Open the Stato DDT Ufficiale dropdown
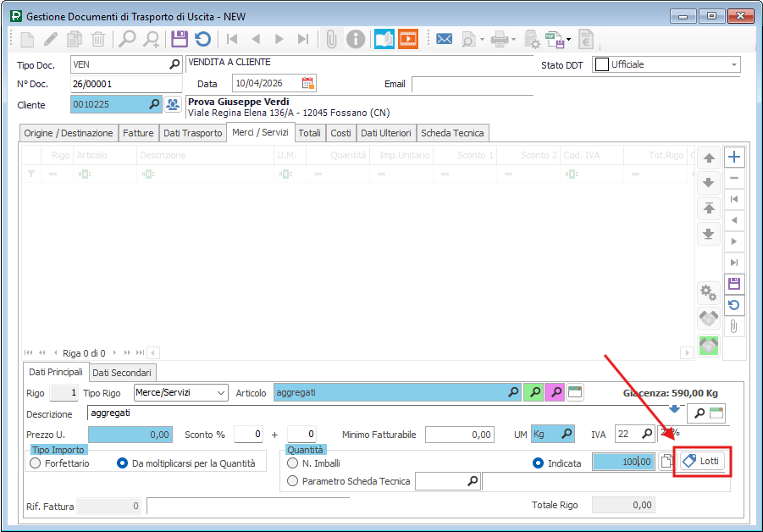763x532 pixels. pyautogui.click(x=733, y=64)
